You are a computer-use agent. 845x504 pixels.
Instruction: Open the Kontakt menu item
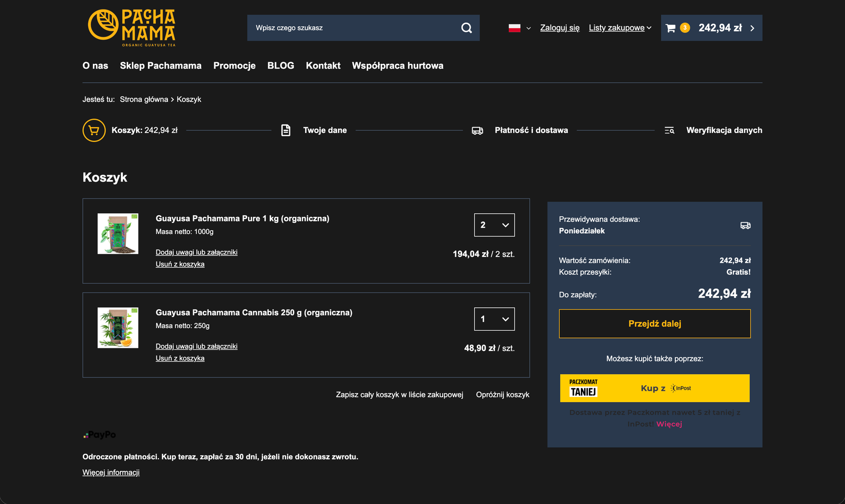[x=323, y=65]
